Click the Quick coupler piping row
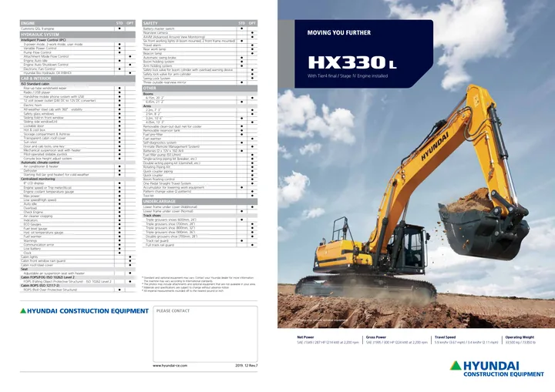 (200, 171)
